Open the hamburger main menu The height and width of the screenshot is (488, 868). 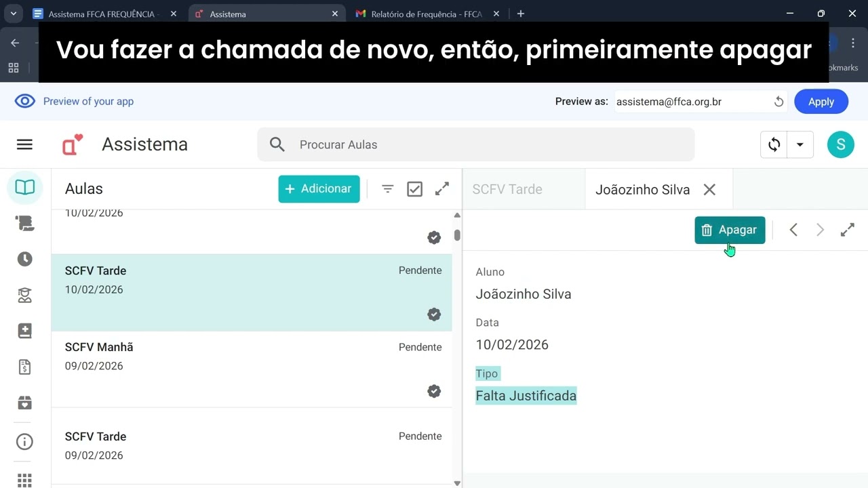point(24,144)
